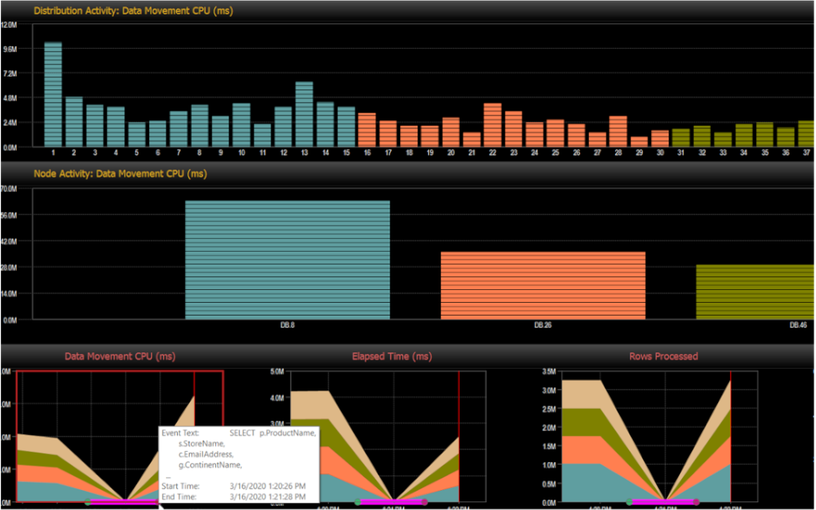Select distribution bar 12 in Distribution Activity
Image resolution: width=816 pixels, height=510 pixels.
pos(283,127)
